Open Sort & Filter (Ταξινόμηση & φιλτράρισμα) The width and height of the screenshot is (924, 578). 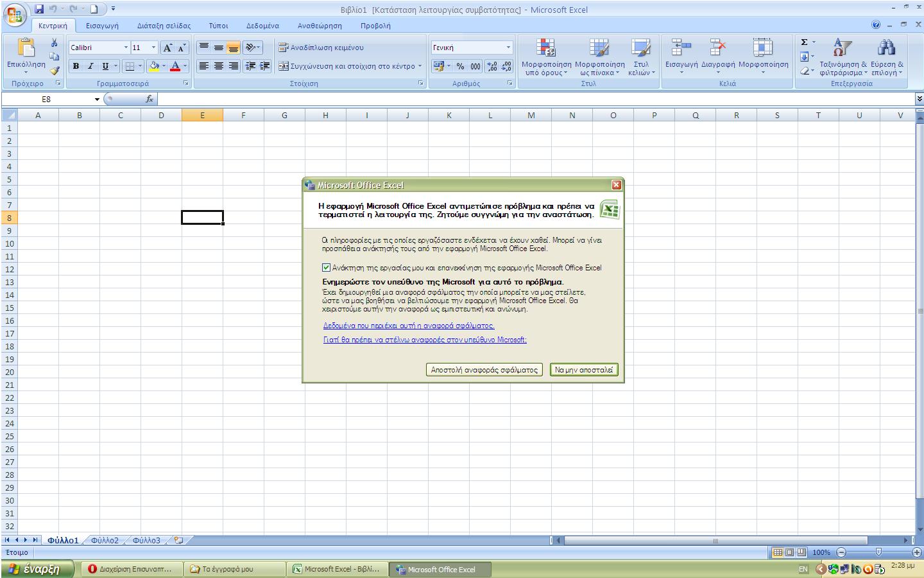[x=843, y=57]
